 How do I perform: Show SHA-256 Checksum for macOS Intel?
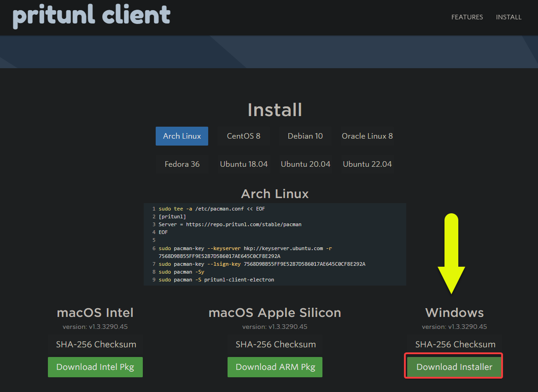tap(95, 344)
